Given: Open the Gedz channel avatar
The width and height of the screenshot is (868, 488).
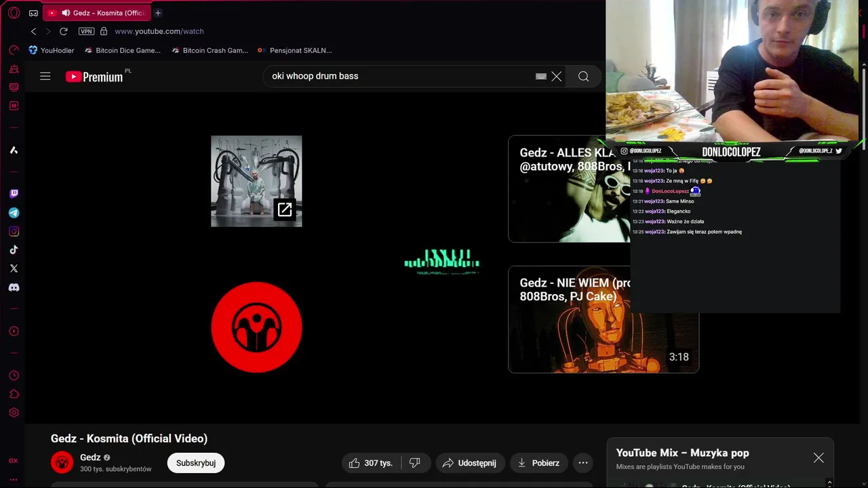Looking at the screenshot, I should click(x=62, y=462).
